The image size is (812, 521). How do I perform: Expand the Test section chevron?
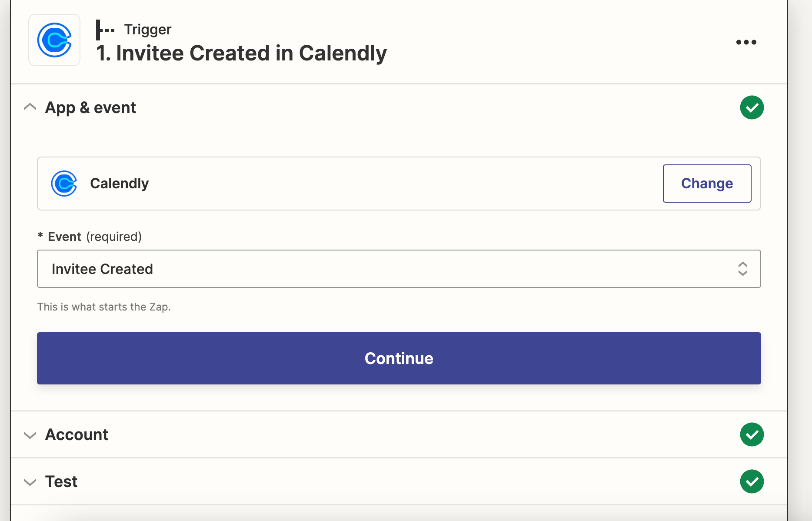(x=30, y=482)
